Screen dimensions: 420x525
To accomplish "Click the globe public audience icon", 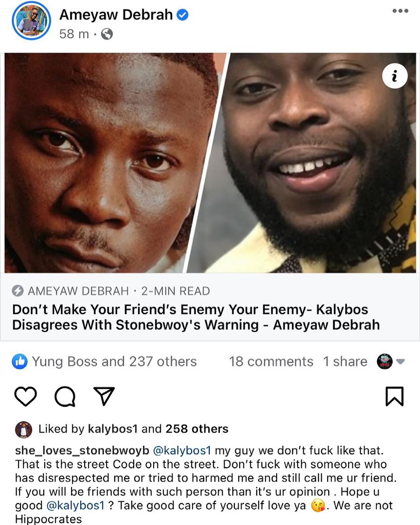I will point(107,34).
